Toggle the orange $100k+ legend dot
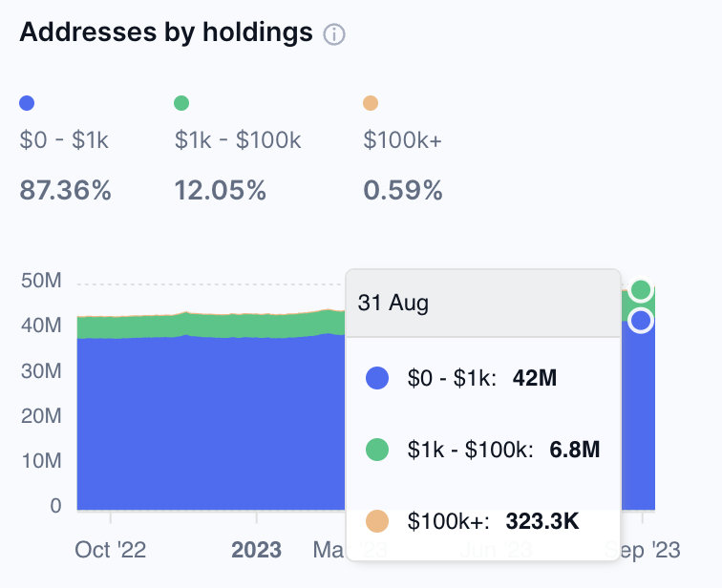 click(371, 103)
